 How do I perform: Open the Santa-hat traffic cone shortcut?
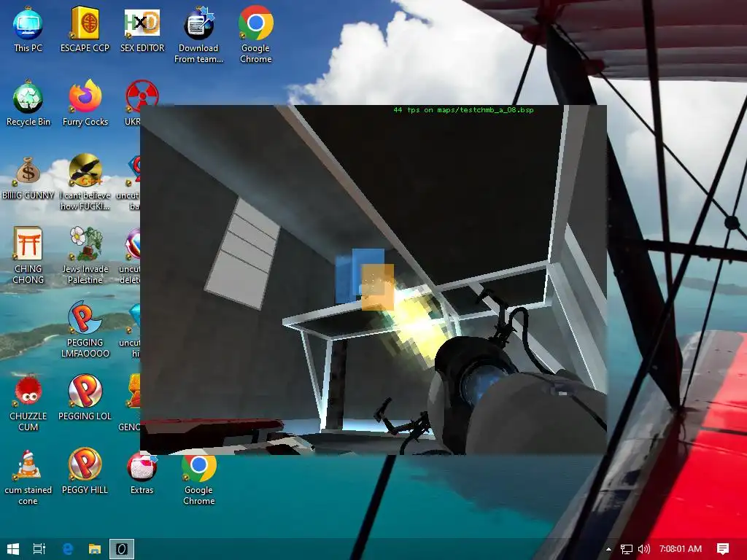tap(28, 477)
